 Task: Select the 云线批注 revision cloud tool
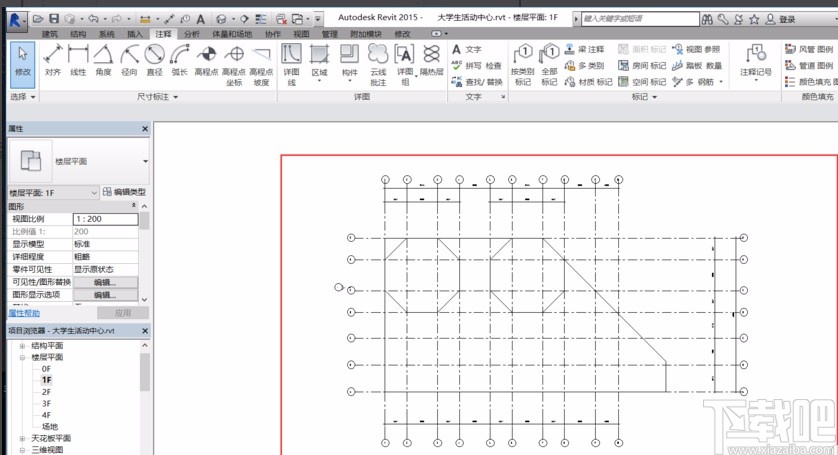tap(378, 65)
